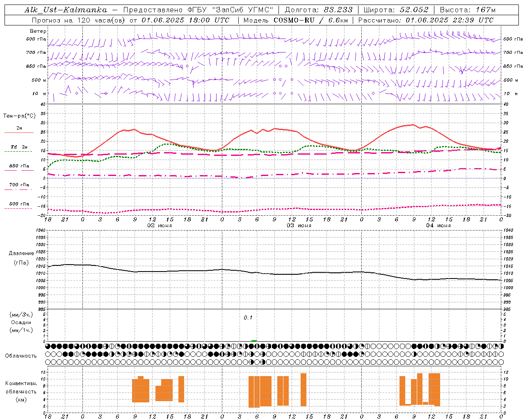
Task: Click the 850 гПа temperature legend entry
Action: coord(19,166)
